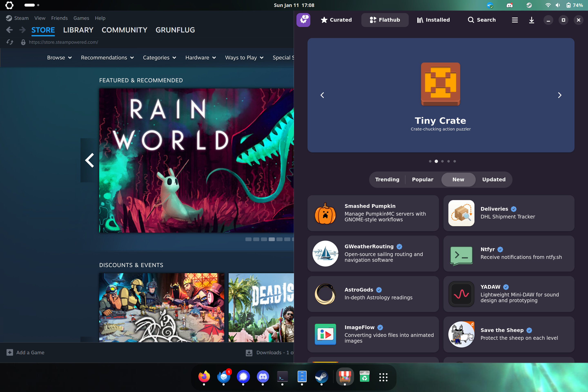Launch Firefox from the dock
This screenshot has width=588, height=392.
[204, 377]
